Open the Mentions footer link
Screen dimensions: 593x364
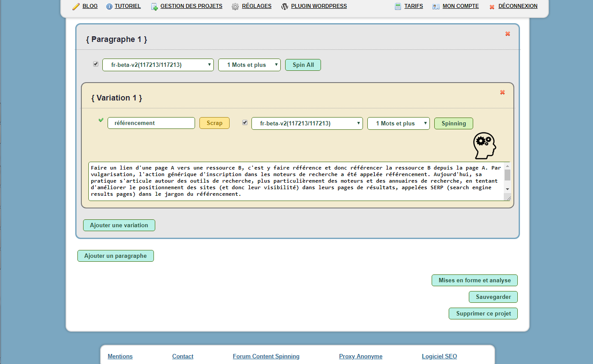[120, 356]
